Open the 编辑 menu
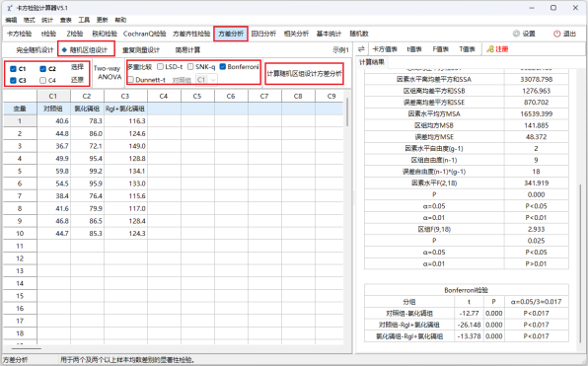 click(x=11, y=20)
